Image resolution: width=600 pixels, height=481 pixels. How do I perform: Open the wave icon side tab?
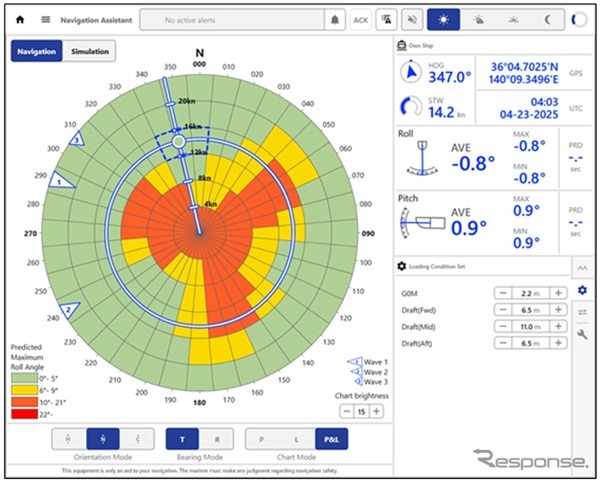pos(582,267)
